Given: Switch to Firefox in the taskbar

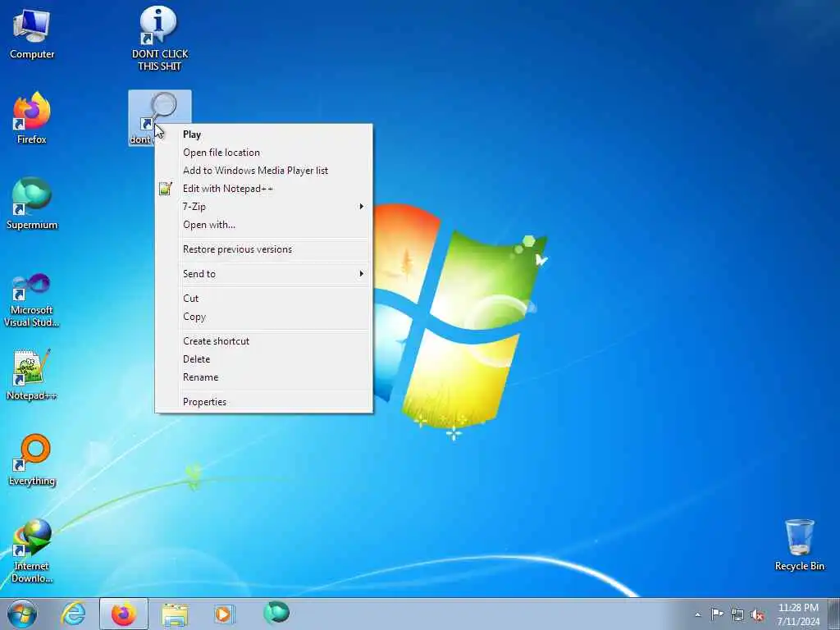Looking at the screenshot, I should point(124,614).
